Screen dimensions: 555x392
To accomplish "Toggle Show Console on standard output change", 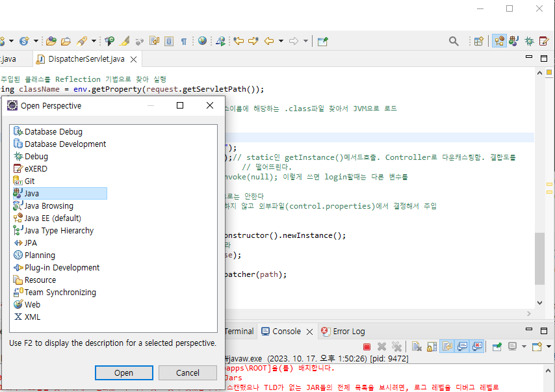I will coord(462,346).
